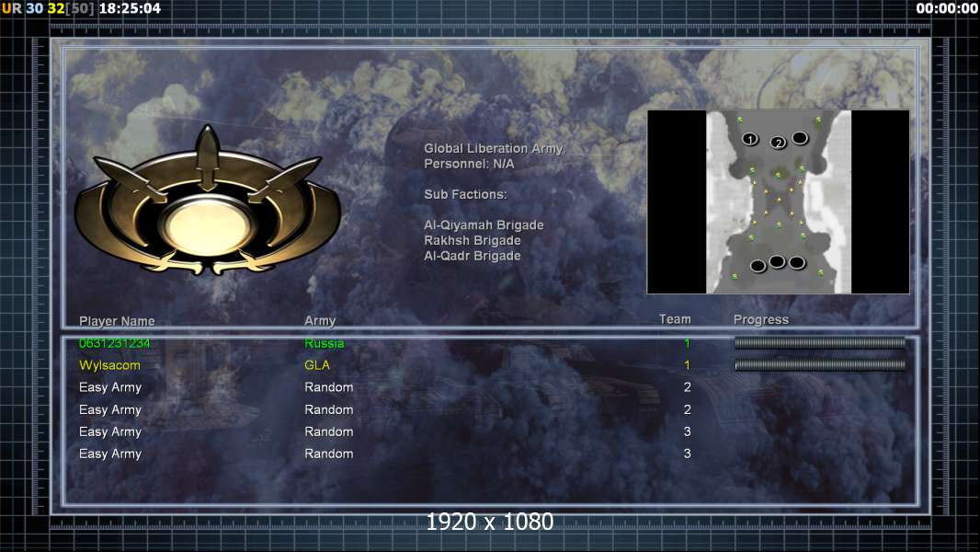The height and width of the screenshot is (552, 980).
Task: Click the bottom-right start marker on the minimap
Action: (796, 262)
